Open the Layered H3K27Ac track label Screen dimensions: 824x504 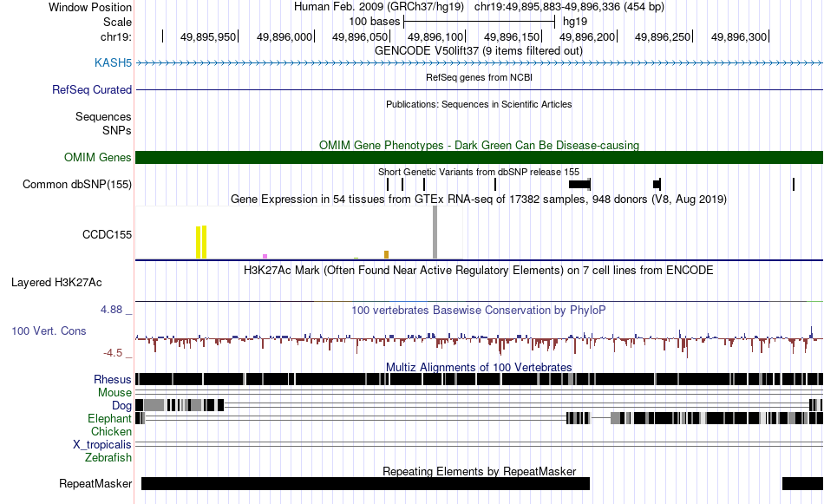click(56, 283)
